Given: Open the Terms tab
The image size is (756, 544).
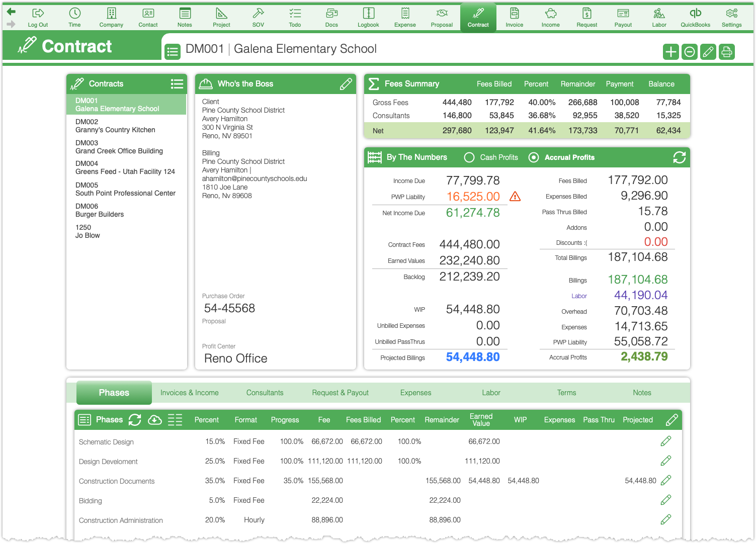Looking at the screenshot, I should [x=566, y=393].
